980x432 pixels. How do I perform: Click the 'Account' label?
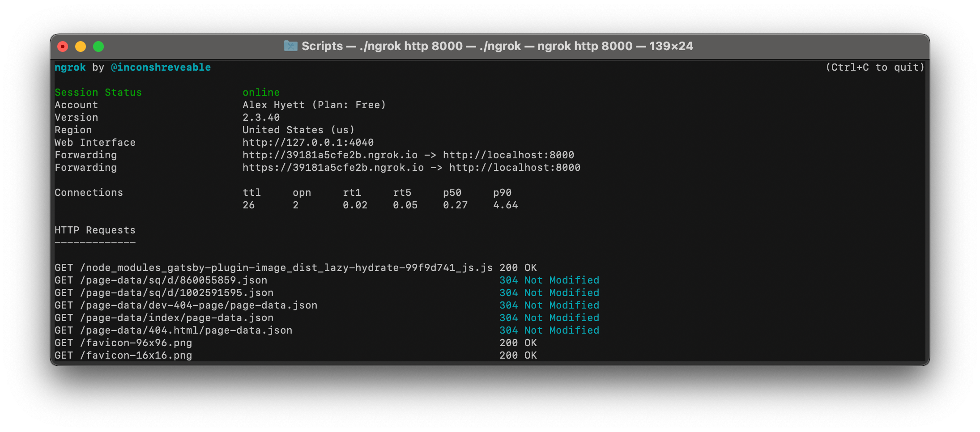coord(76,105)
